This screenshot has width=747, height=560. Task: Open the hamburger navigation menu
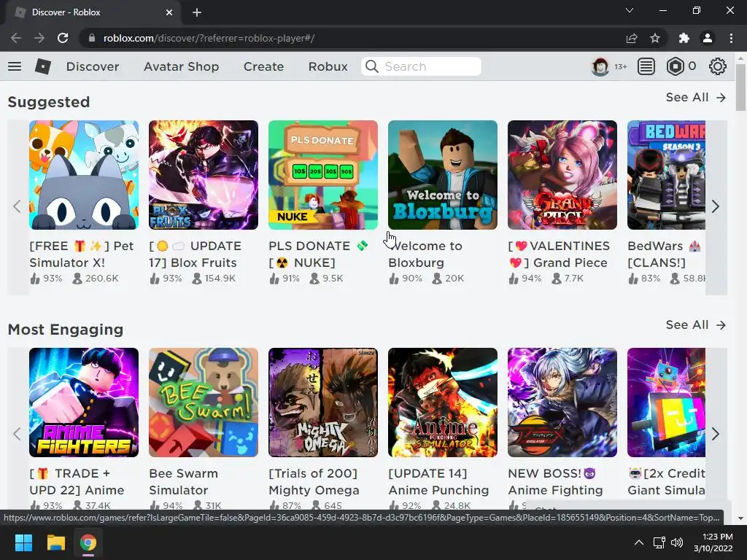[x=15, y=66]
